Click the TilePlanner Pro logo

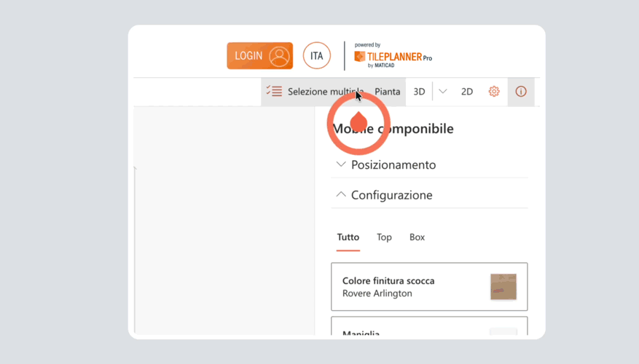tap(393, 56)
